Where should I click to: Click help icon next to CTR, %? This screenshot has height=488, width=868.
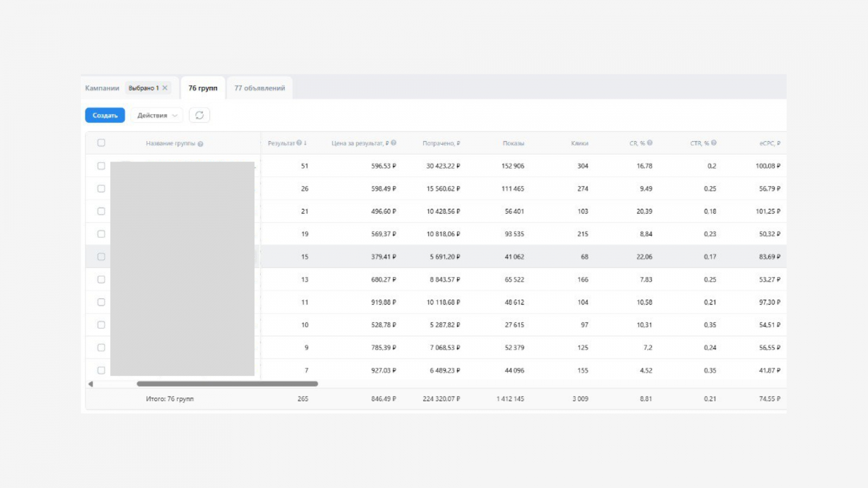tap(713, 143)
